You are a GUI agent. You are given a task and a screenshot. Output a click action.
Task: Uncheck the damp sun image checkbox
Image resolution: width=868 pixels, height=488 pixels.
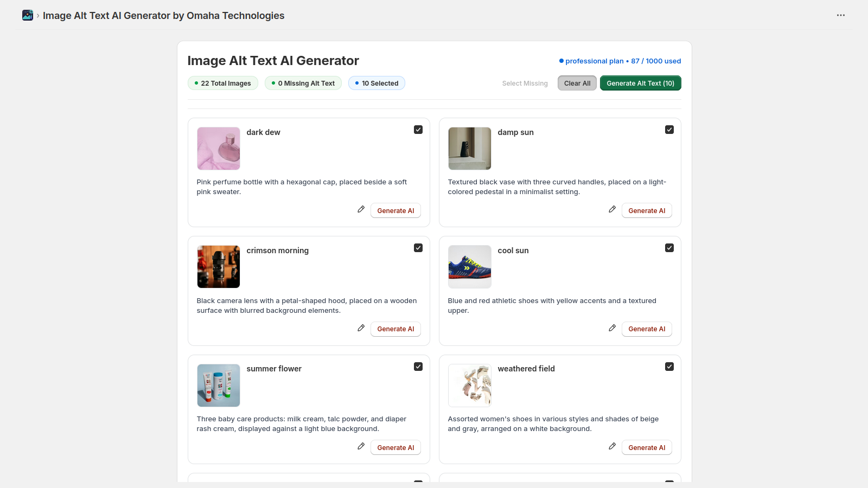[669, 130]
